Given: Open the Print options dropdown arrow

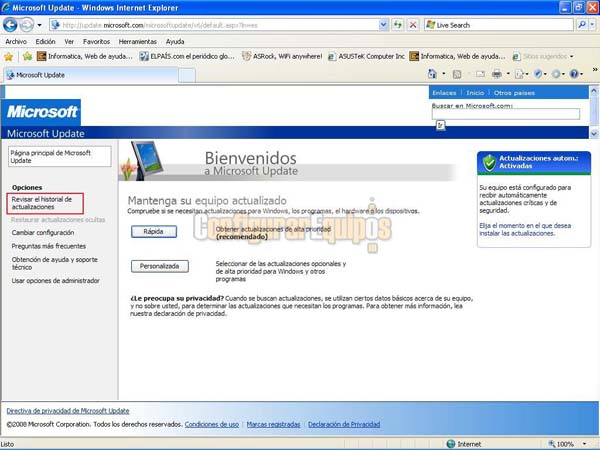Looking at the screenshot, I should coord(508,74).
